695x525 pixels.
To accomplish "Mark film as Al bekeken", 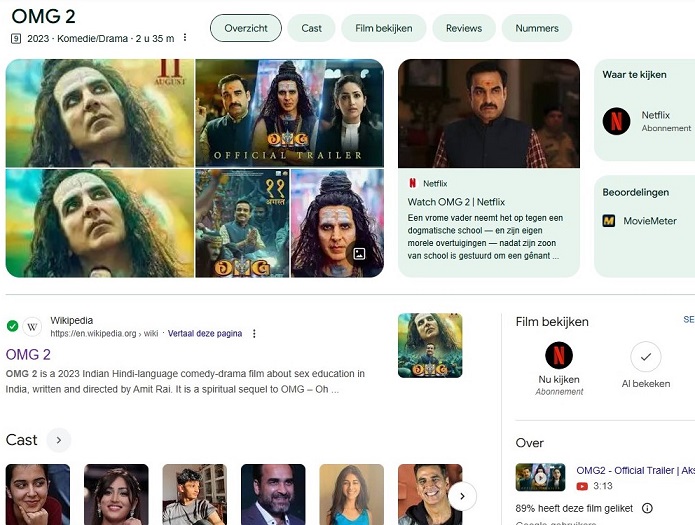I will (646, 357).
